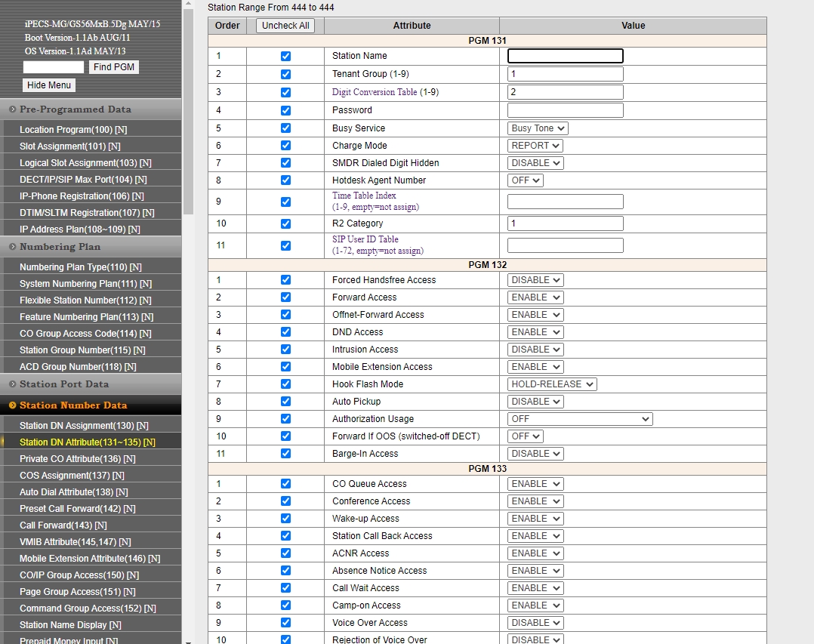Click the Station Number Data section header
This screenshot has height=644, width=814.
pyautogui.click(x=73, y=405)
